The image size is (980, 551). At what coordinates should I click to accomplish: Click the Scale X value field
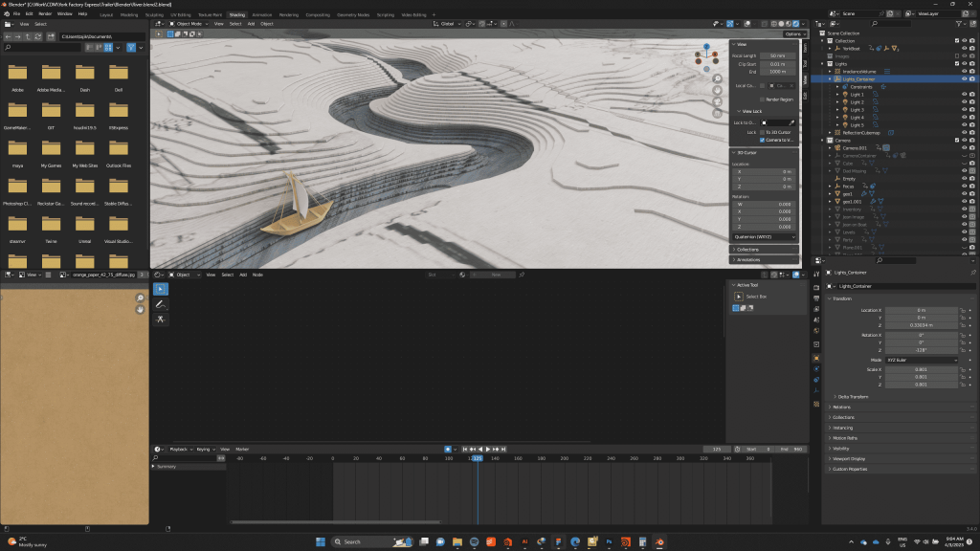tap(922, 369)
